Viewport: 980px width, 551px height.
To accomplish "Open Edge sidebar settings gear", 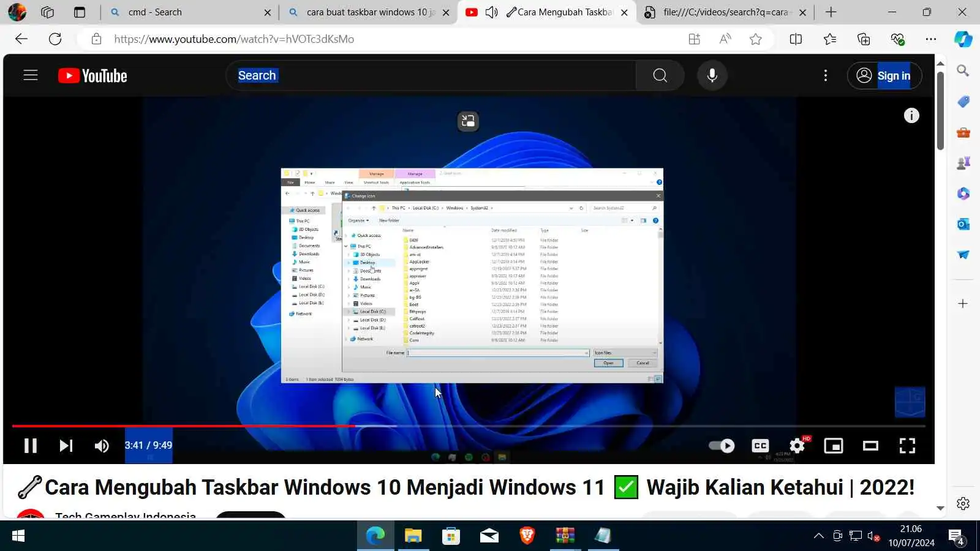I will click(963, 503).
